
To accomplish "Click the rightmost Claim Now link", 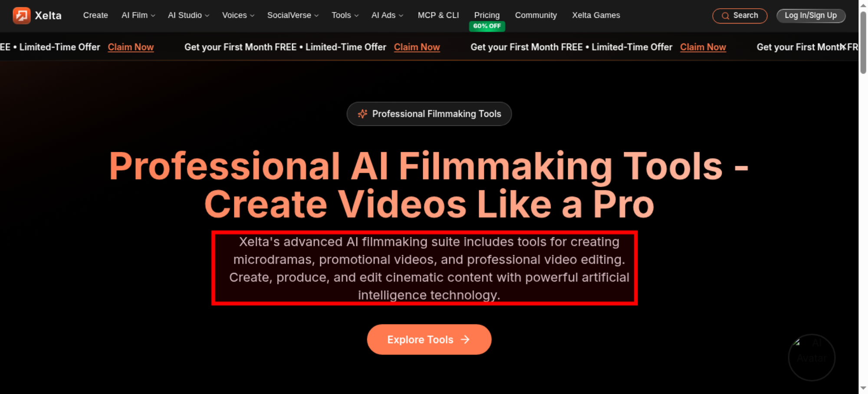I will pos(703,47).
